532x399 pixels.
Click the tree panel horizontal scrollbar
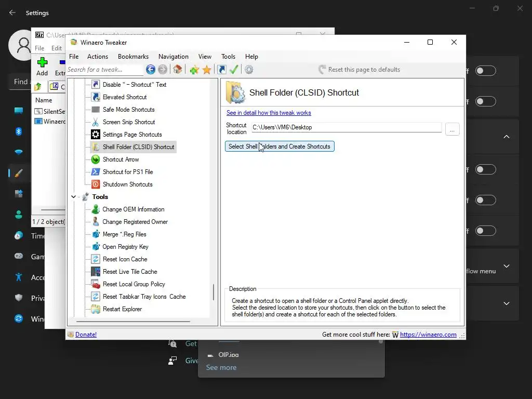pos(133,321)
